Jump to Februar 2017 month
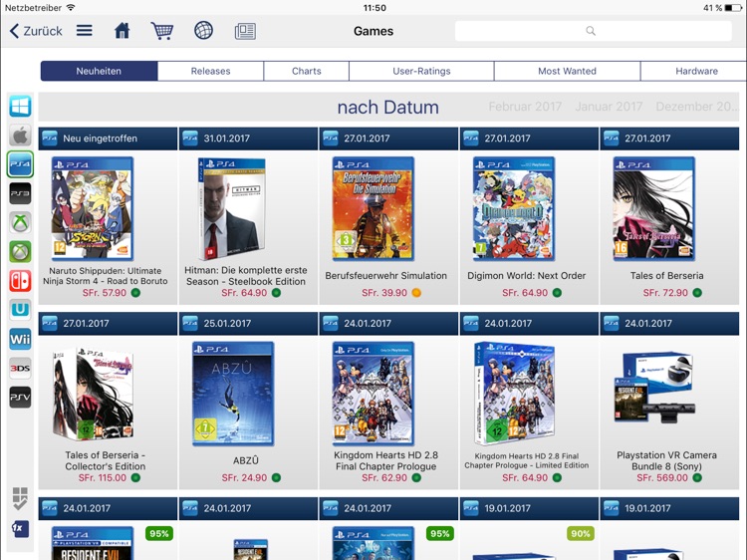The image size is (747, 560). pyautogui.click(x=525, y=107)
